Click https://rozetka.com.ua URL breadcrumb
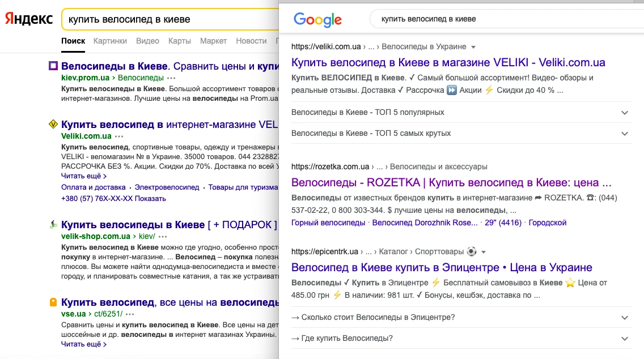Screen dimensions: 644x359 click(x=330, y=166)
